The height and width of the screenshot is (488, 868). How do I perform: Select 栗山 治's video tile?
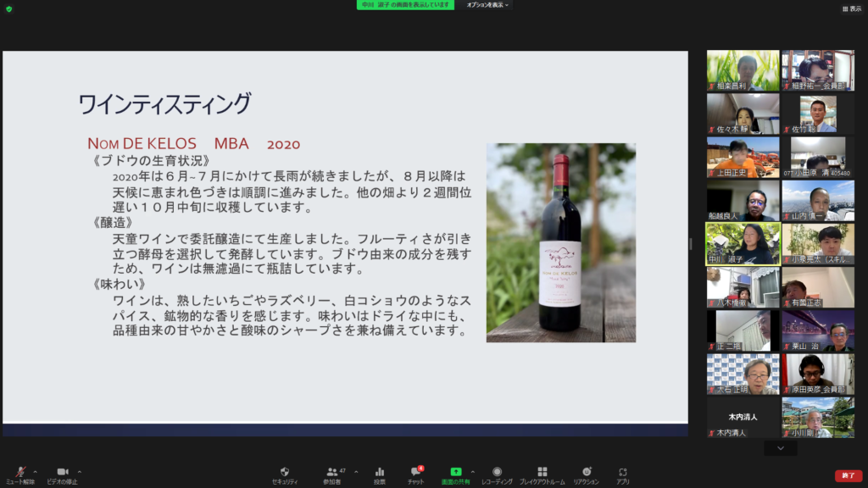click(x=818, y=331)
